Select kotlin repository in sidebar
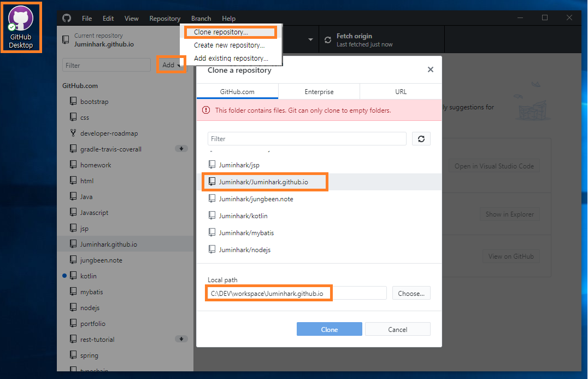Image resolution: width=588 pixels, height=379 pixels. (125, 276)
